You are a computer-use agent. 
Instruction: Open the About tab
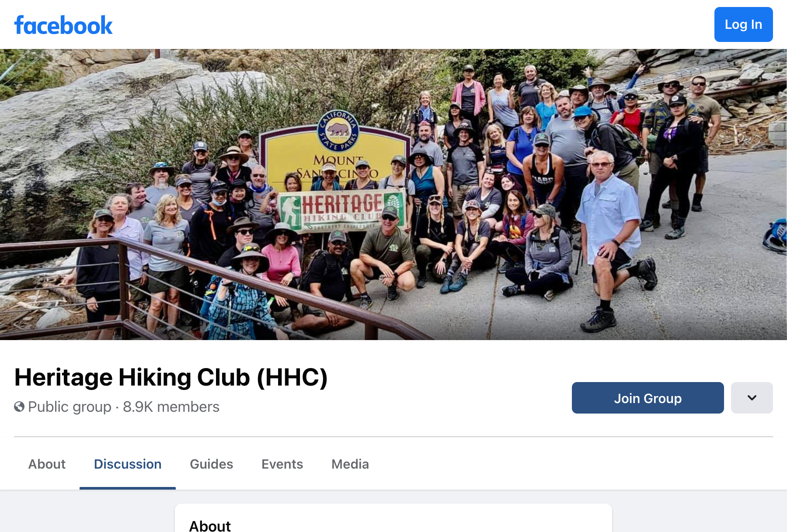pyautogui.click(x=47, y=464)
